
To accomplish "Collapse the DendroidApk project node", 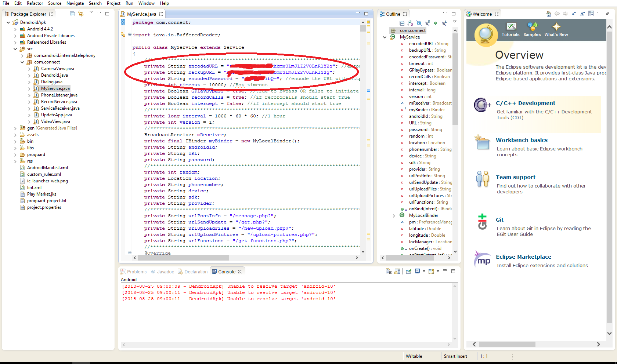I will point(8,22).
